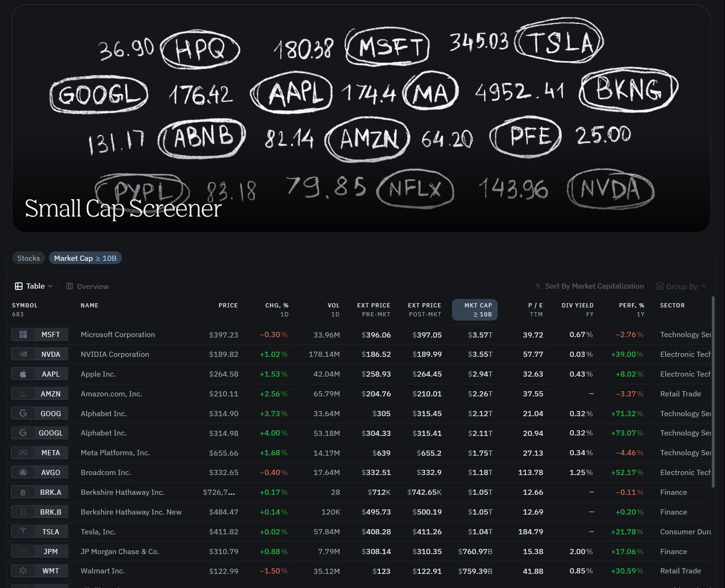Click the Meta infinity logo icon

coord(23,452)
